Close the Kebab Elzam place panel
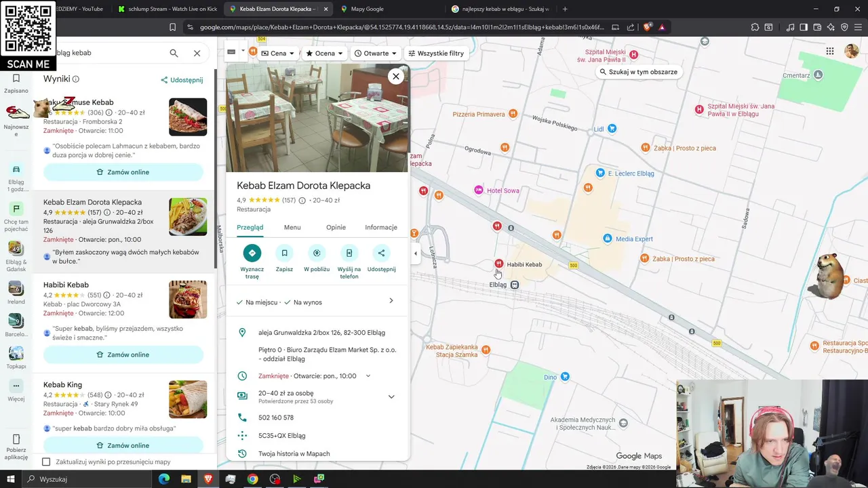This screenshot has width=868, height=488. pos(396,76)
